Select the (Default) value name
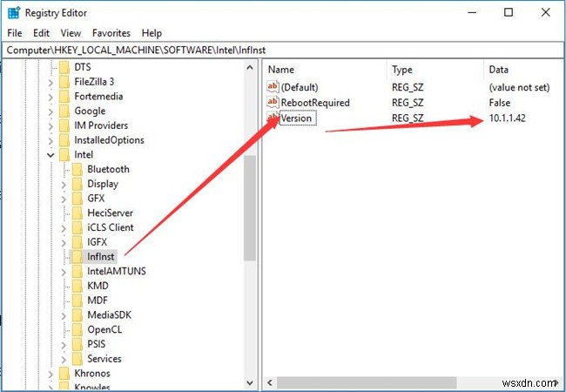 pyautogui.click(x=300, y=87)
